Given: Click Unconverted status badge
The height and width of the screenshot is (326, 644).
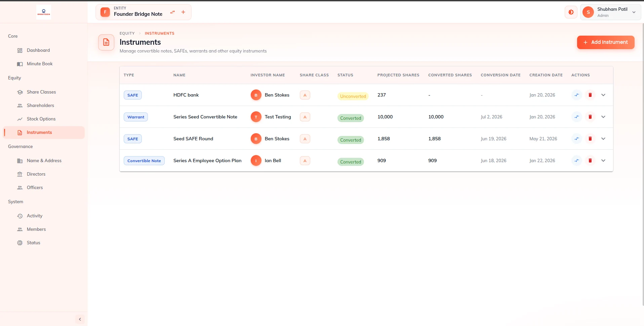Looking at the screenshot, I should pyautogui.click(x=353, y=96).
